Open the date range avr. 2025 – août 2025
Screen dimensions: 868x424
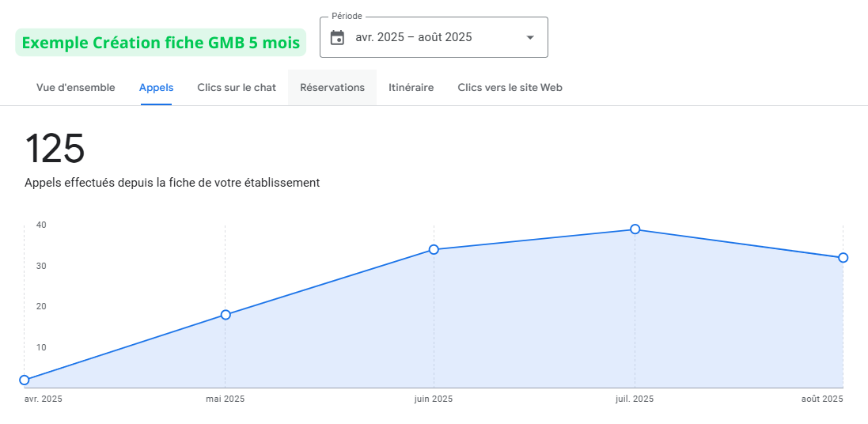pyautogui.click(x=414, y=37)
